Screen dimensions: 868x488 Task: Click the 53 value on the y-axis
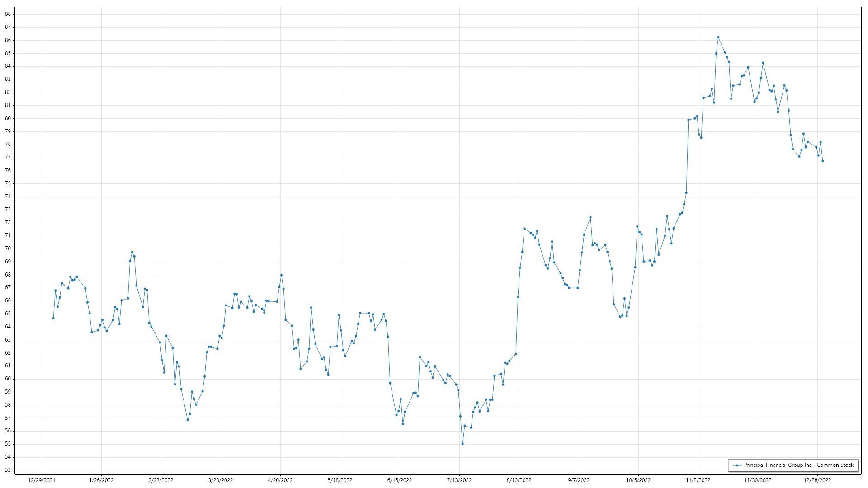(8, 470)
